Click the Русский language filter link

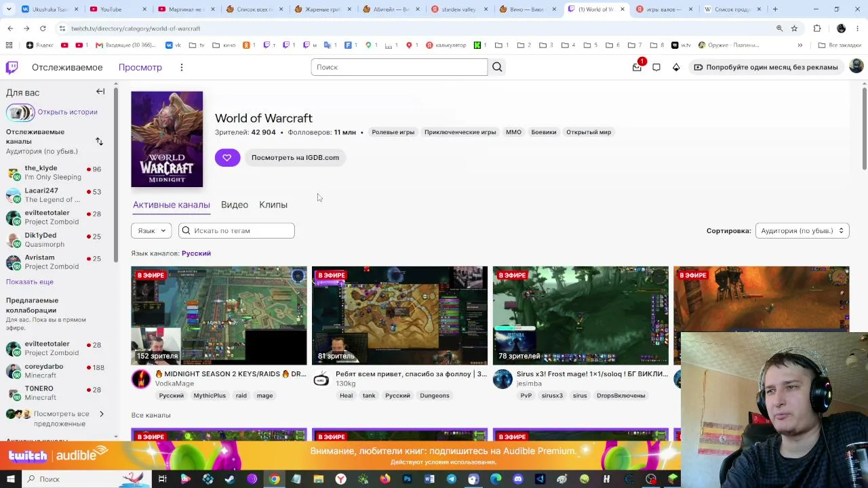tap(196, 253)
